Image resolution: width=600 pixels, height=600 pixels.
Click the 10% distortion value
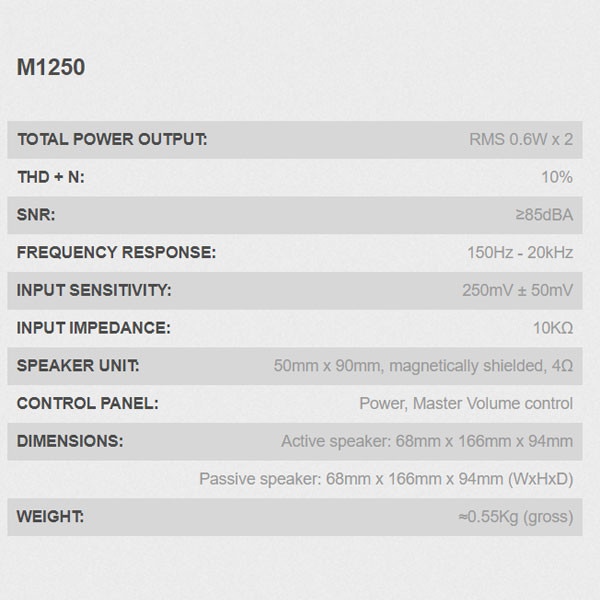pyautogui.click(x=557, y=177)
